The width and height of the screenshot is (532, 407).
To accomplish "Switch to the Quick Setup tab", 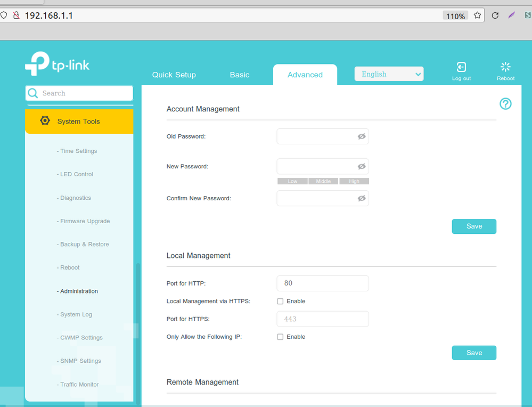I will coord(174,75).
